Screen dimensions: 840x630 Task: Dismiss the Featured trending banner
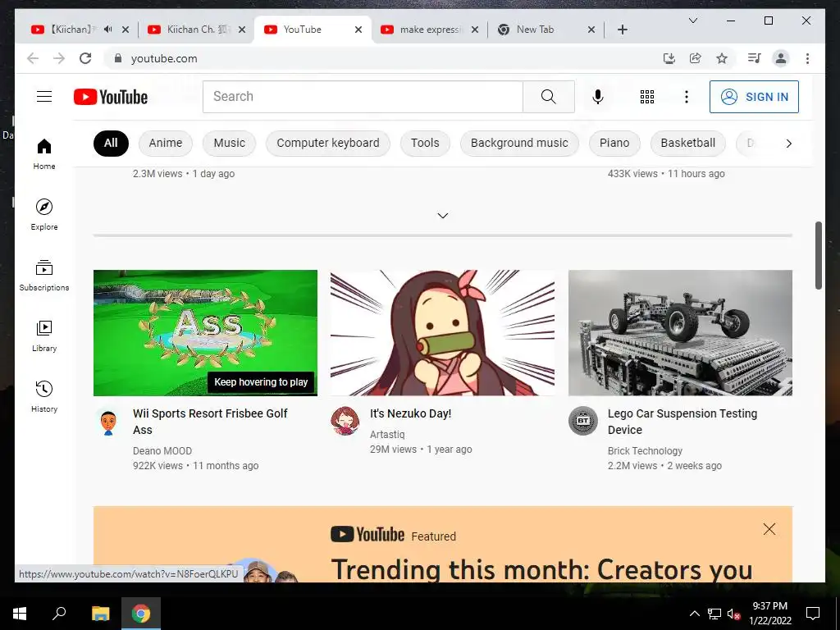pos(769,529)
